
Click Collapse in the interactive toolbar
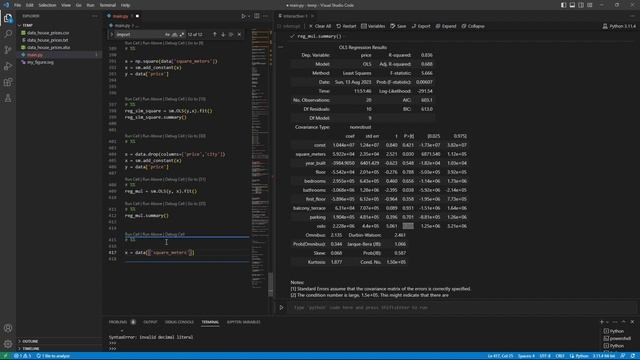point(473,26)
